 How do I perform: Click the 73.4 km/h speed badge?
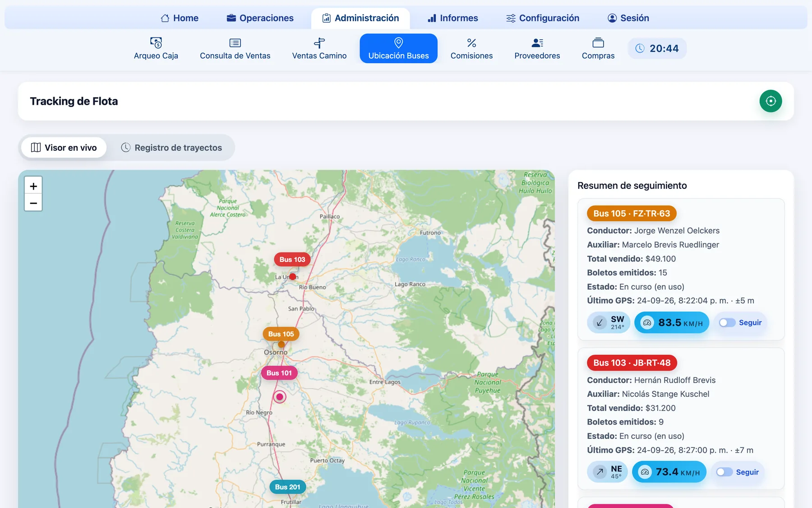[x=669, y=472]
